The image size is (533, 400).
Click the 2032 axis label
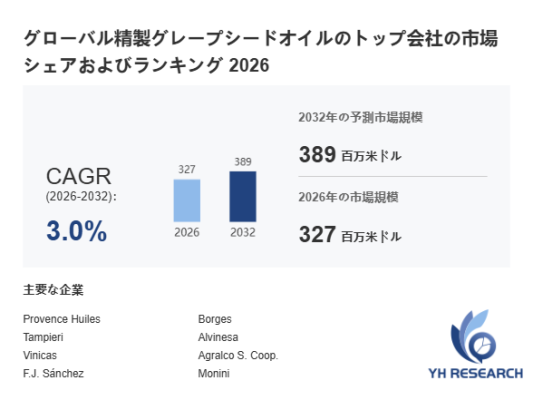tap(243, 232)
